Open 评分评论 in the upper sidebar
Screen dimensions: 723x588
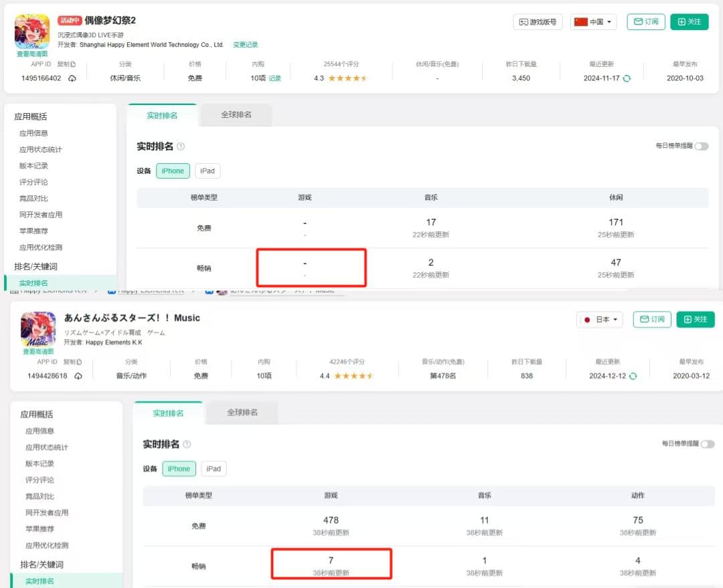click(x=33, y=182)
